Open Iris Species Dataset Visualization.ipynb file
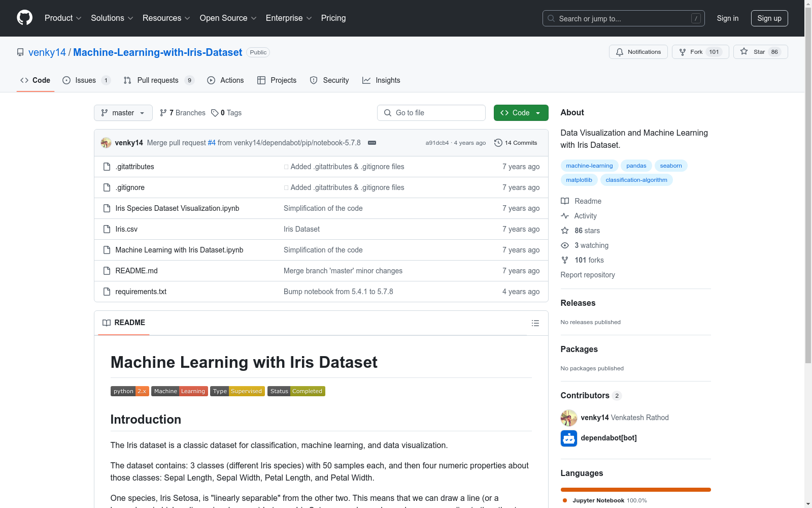The width and height of the screenshot is (812, 508). click(x=177, y=208)
